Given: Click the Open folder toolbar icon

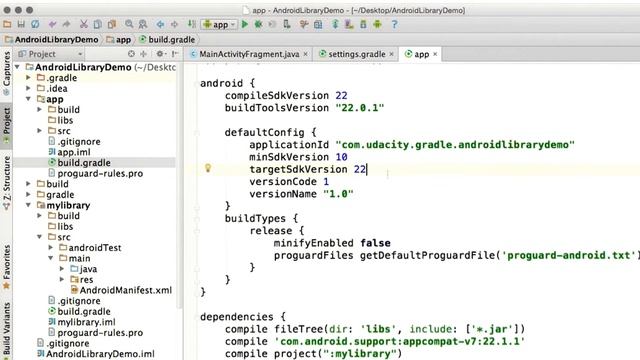Looking at the screenshot, I should pos(7,24).
